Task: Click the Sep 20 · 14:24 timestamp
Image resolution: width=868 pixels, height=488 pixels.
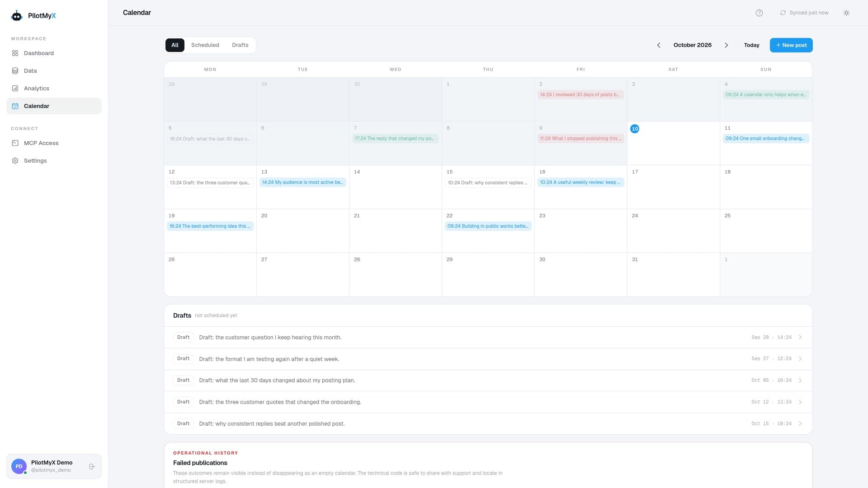Action: [x=771, y=338]
